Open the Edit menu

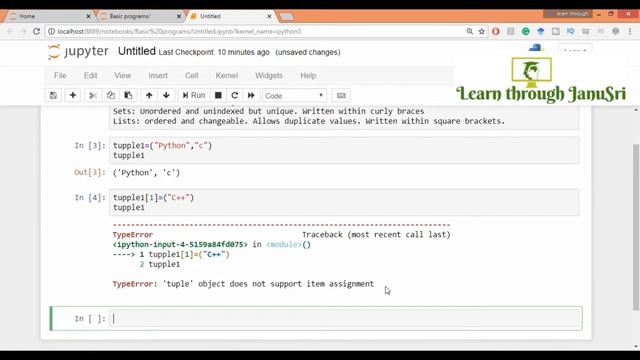90,76
